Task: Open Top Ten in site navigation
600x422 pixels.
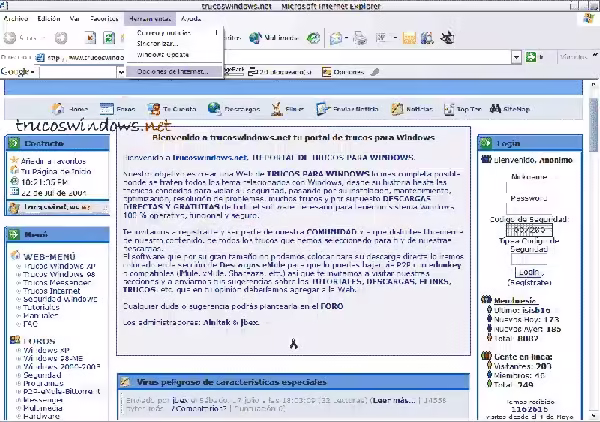Action: (462, 109)
